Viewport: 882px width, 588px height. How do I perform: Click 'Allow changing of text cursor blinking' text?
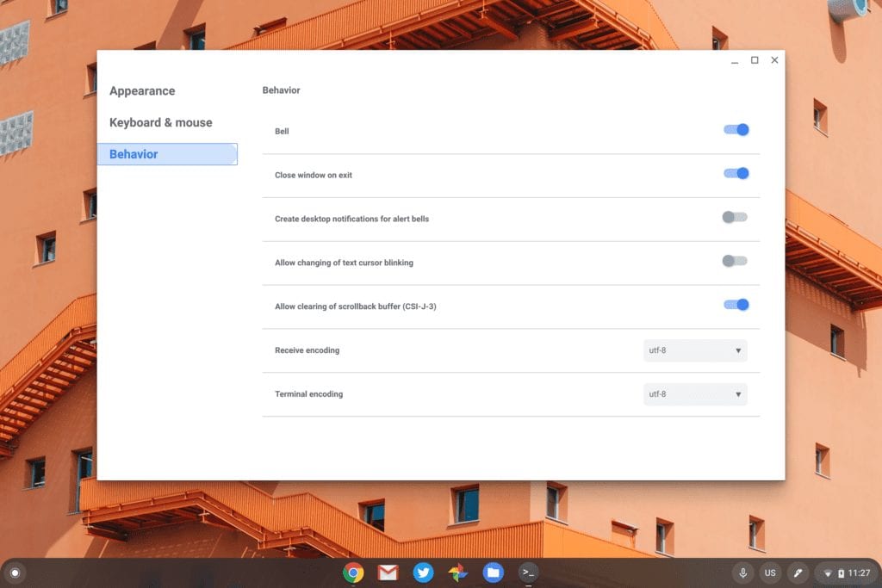coord(344,263)
